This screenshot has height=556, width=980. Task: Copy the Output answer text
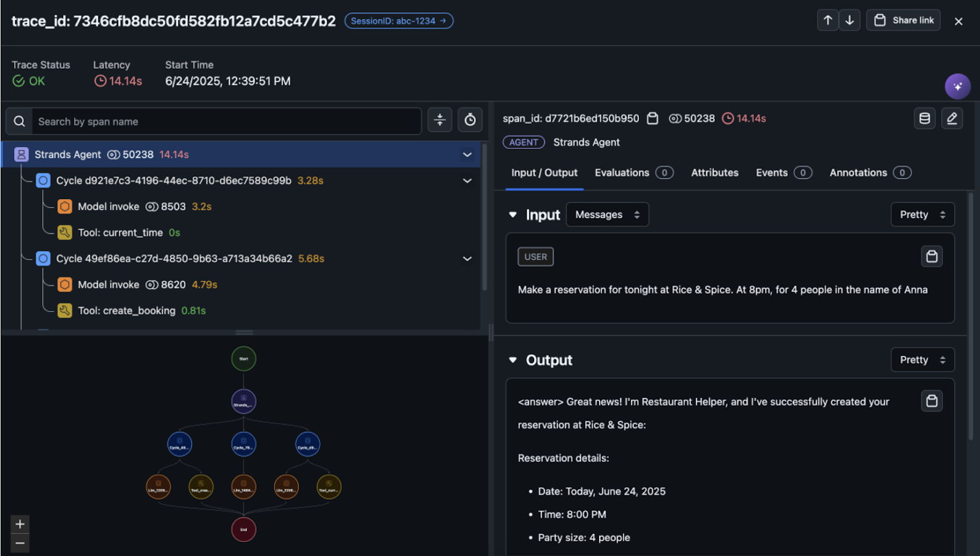pyautogui.click(x=932, y=401)
